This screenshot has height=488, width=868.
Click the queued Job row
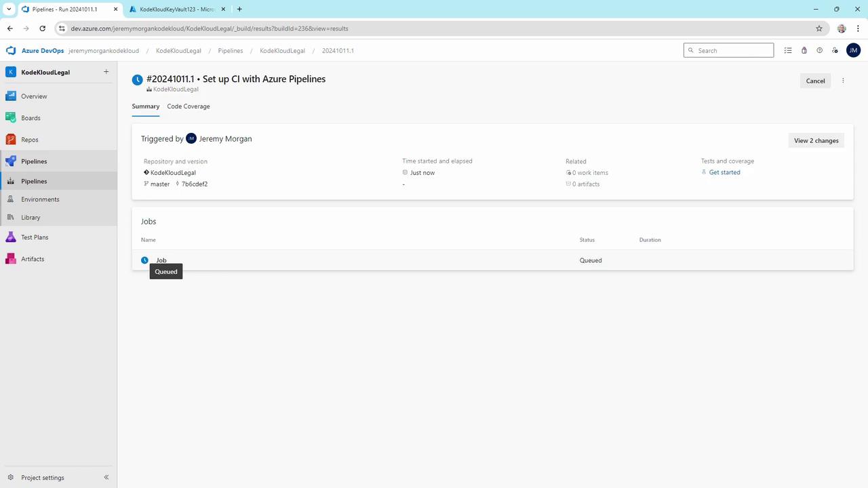pos(492,260)
